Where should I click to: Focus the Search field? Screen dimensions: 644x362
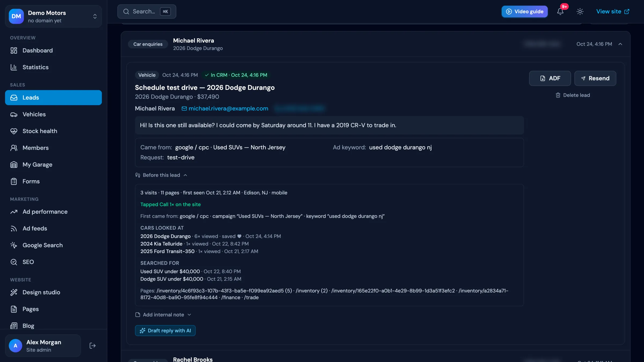[147, 12]
